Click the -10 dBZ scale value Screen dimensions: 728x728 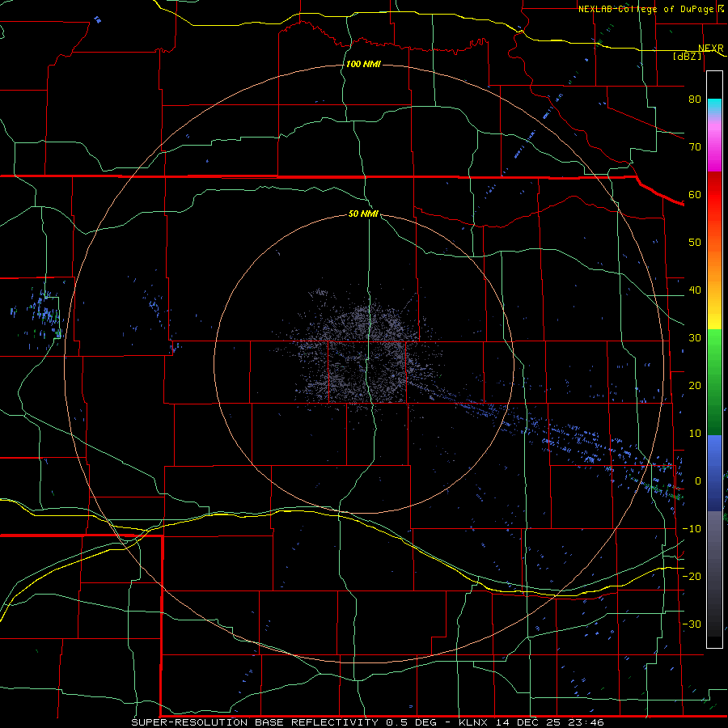[692, 529]
